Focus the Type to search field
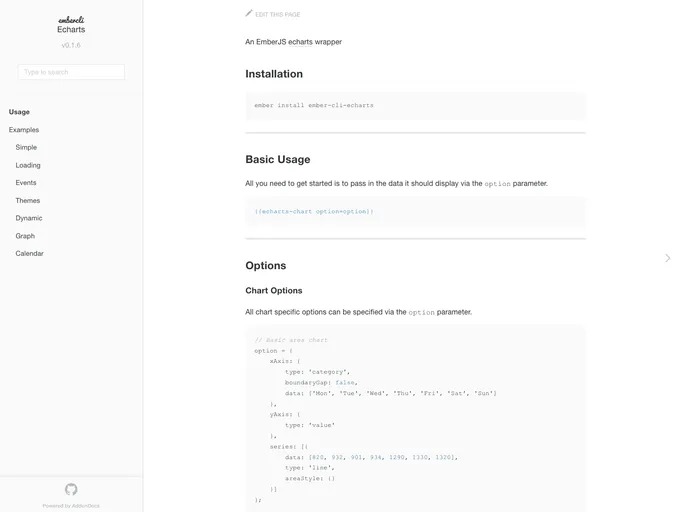Image resolution: width=688 pixels, height=512 pixels. click(71, 72)
